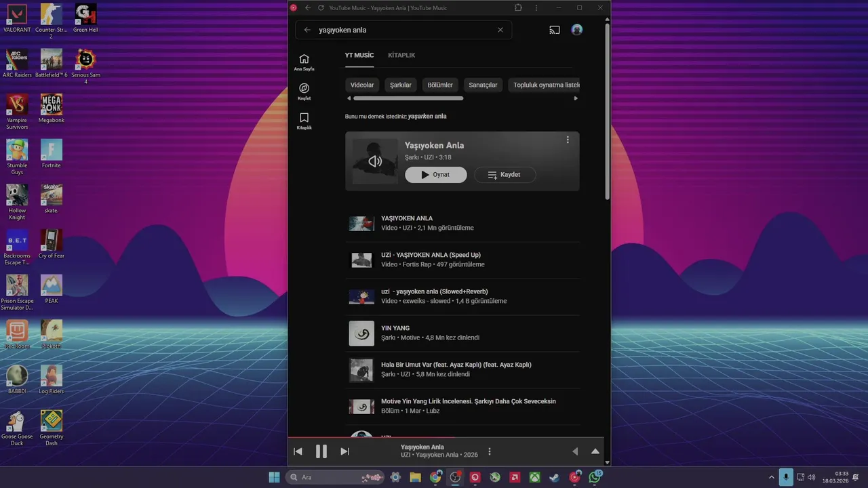
Task: Click the horizontal filter chips scrollbar
Action: click(x=408, y=98)
